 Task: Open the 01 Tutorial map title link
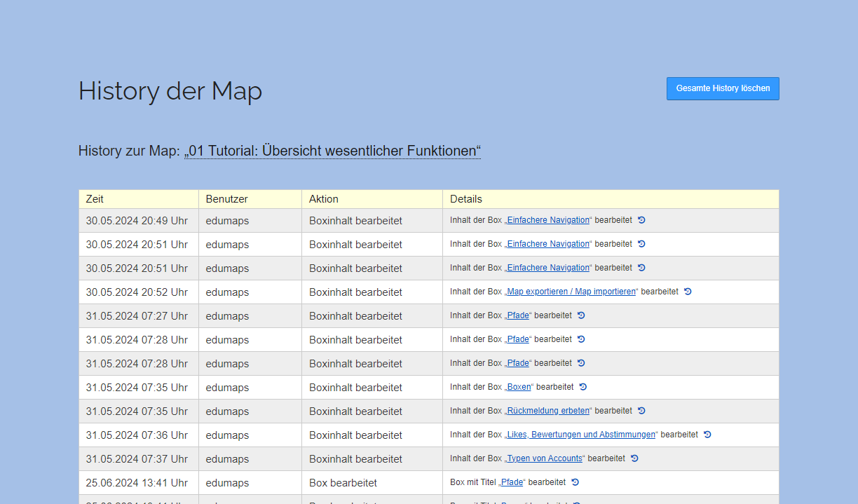point(332,151)
